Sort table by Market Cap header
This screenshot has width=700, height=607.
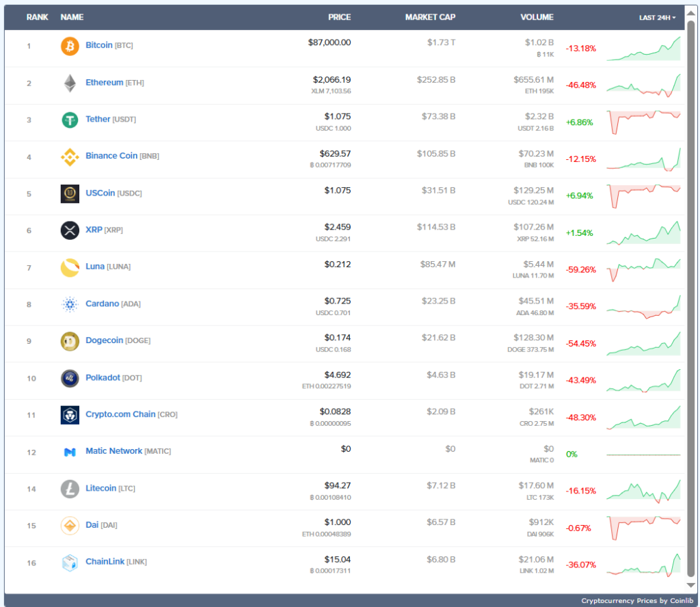(430, 17)
